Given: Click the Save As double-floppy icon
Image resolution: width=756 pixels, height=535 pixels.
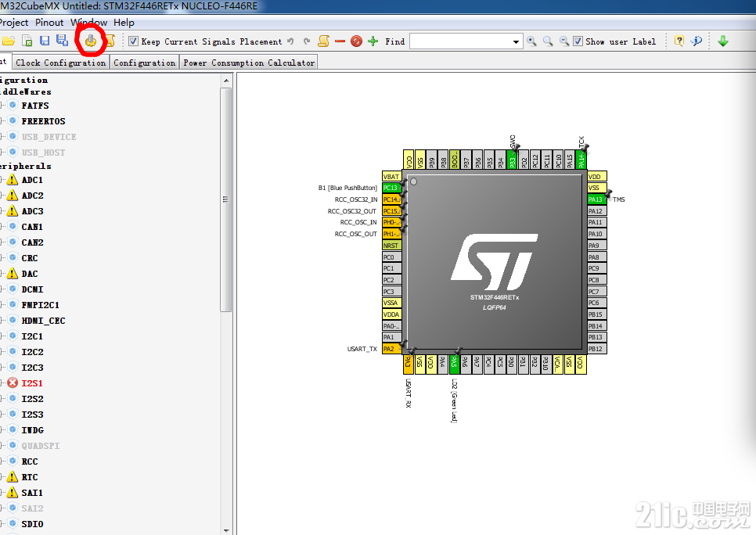Looking at the screenshot, I should 62,41.
